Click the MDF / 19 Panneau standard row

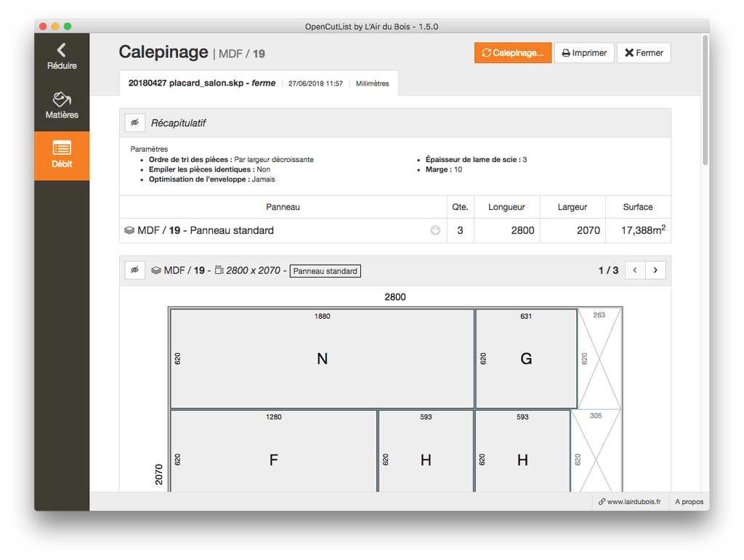tap(395, 230)
